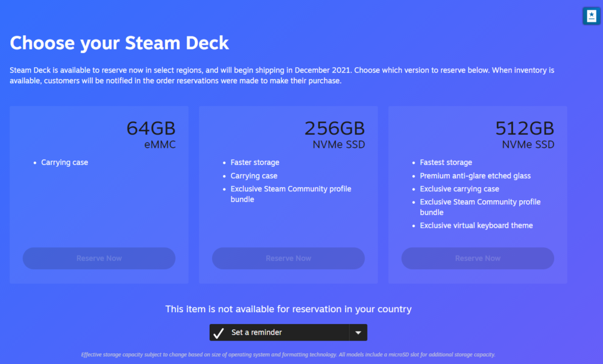Click Reserve Now under the 256GB model
The image size is (603, 364).
[289, 259]
